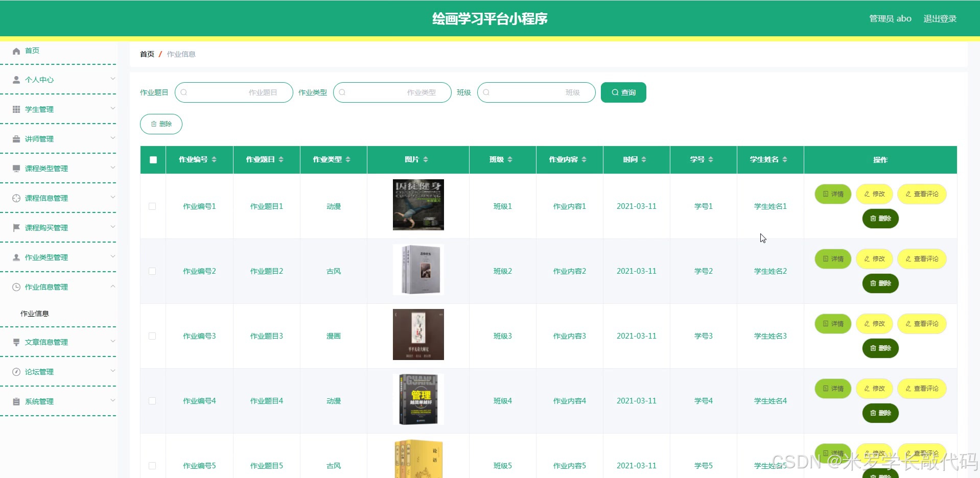Click the globe icon next to 课程信息管理
Viewport: 980px width, 478px height.
coord(16,199)
